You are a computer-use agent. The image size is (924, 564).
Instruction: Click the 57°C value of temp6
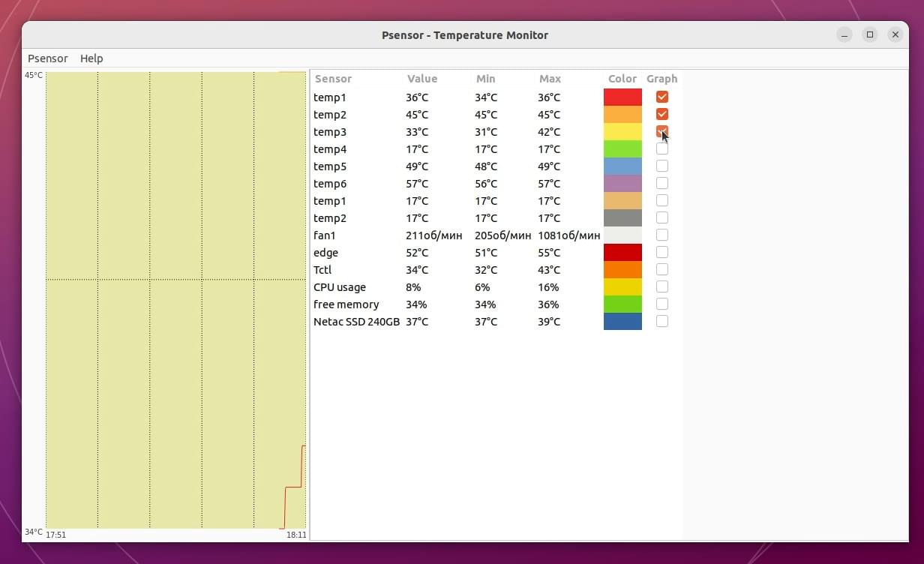[417, 184]
